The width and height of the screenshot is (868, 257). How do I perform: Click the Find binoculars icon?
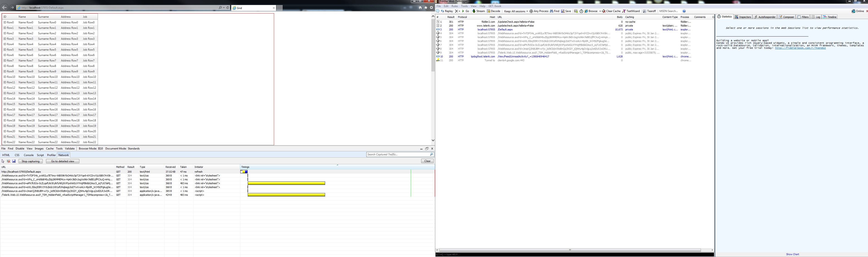[552, 11]
